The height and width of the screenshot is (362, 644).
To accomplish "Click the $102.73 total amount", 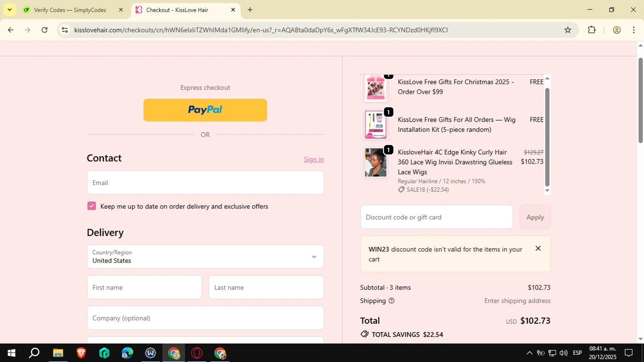I will (535, 320).
